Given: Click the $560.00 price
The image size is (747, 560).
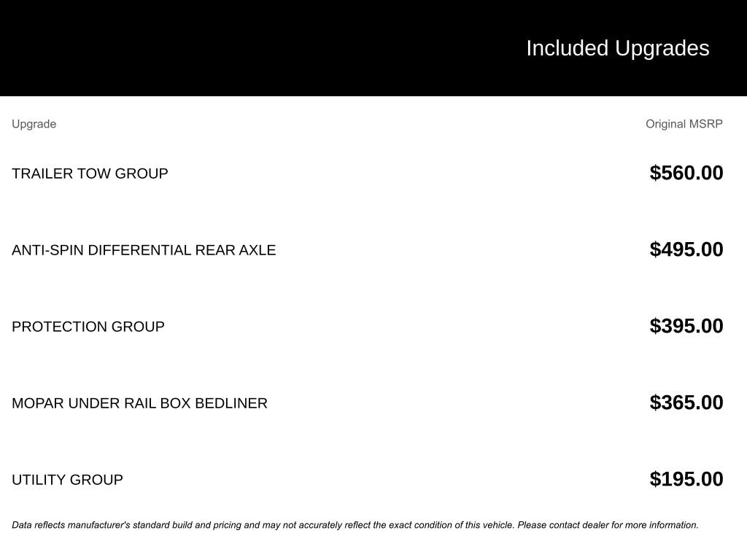Looking at the screenshot, I should (686, 173).
